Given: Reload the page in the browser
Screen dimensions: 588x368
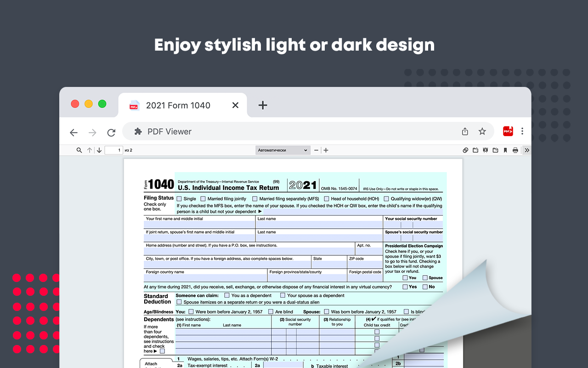Looking at the screenshot, I should 111,132.
